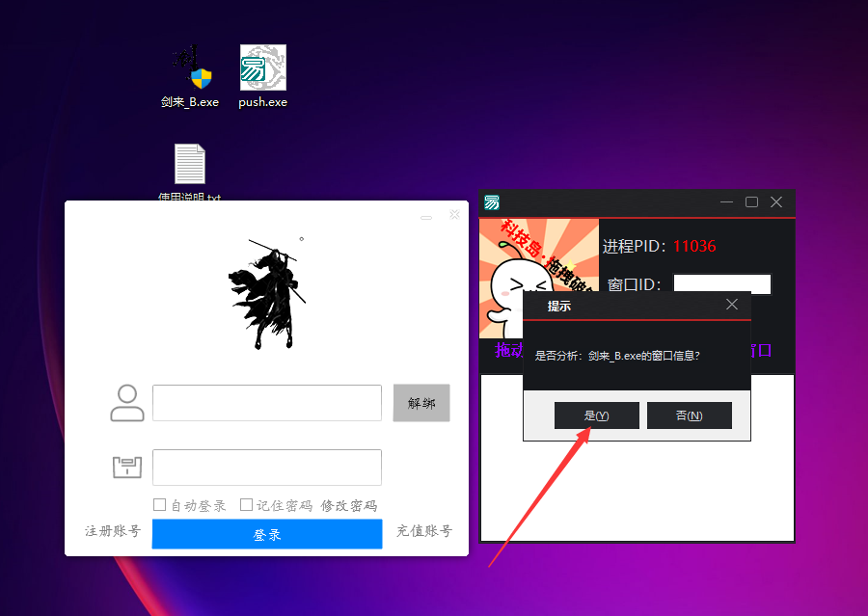868x616 pixels.
Task: Click the gray 解绑 button
Action: (421, 403)
